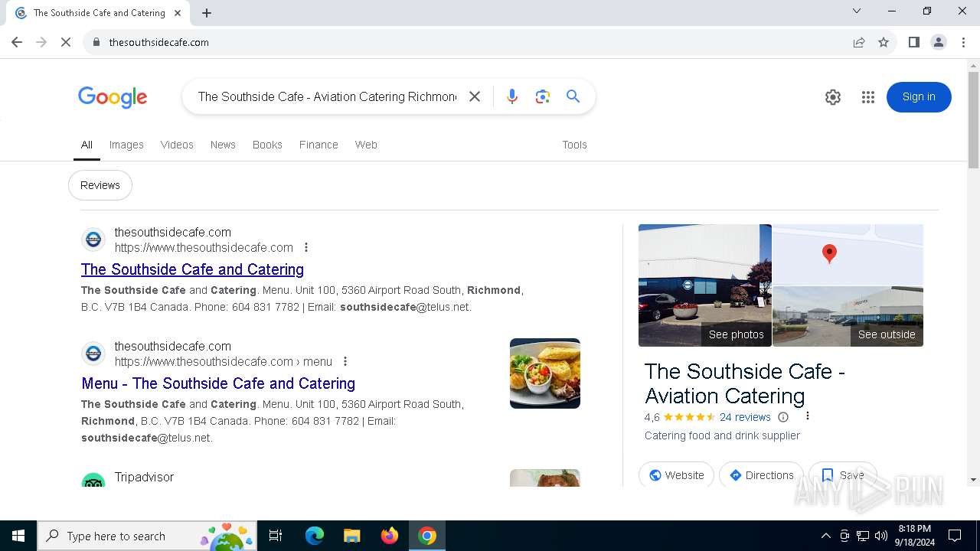Open the Windows Start menu
The width and height of the screenshot is (980, 551).
tap(18, 536)
